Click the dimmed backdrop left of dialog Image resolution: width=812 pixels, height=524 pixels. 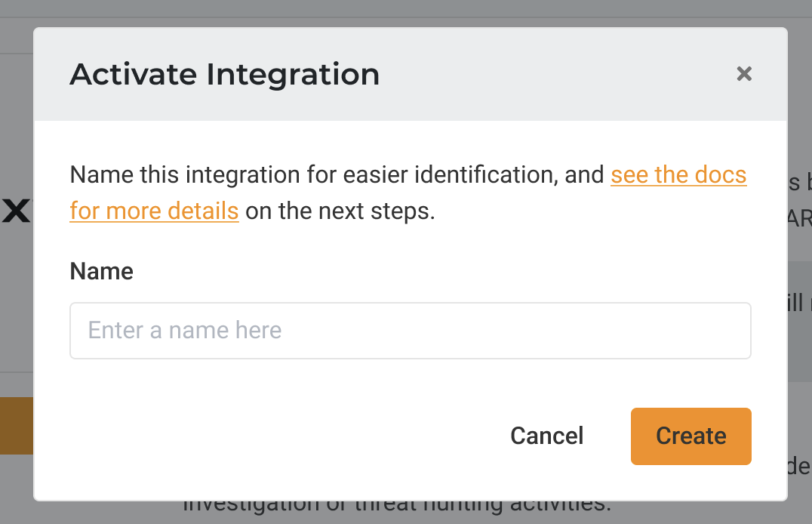tap(16, 302)
